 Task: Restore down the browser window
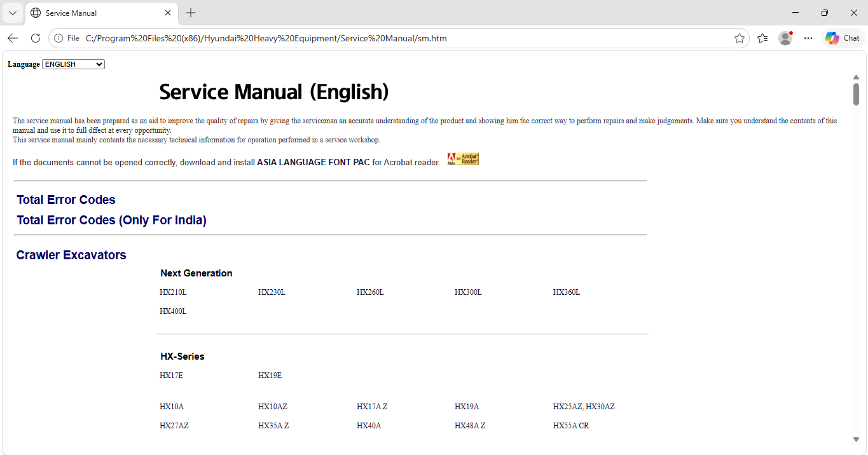pyautogui.click(x=825, y=13)
